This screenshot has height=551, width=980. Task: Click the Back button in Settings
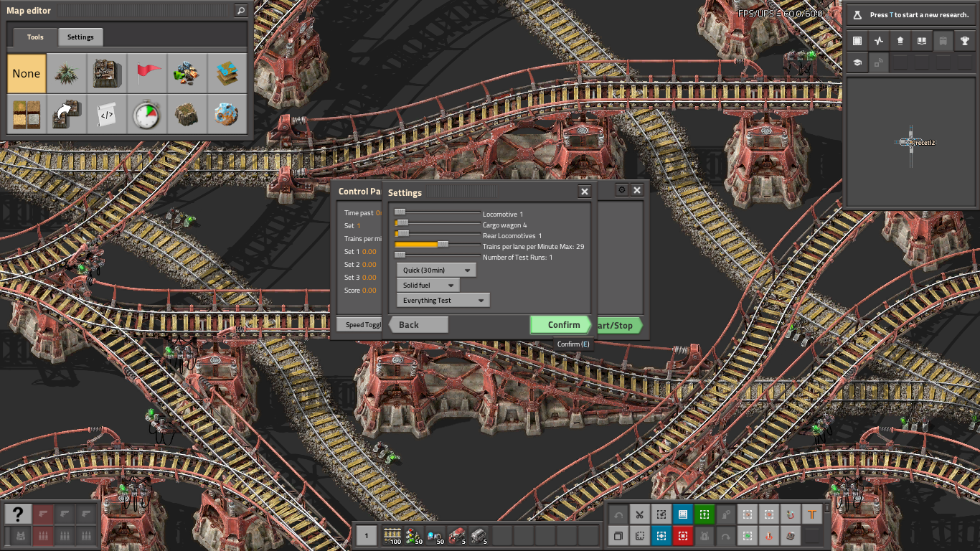[418, 325]
